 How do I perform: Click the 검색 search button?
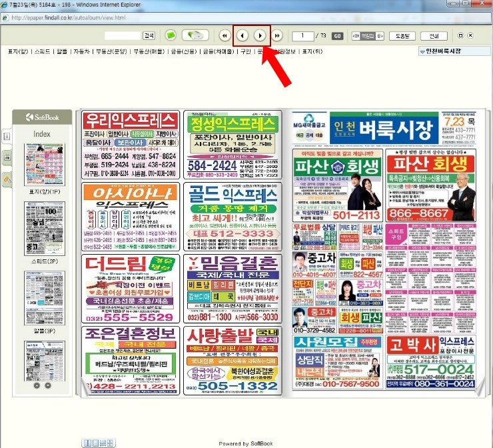coord(149,35)
